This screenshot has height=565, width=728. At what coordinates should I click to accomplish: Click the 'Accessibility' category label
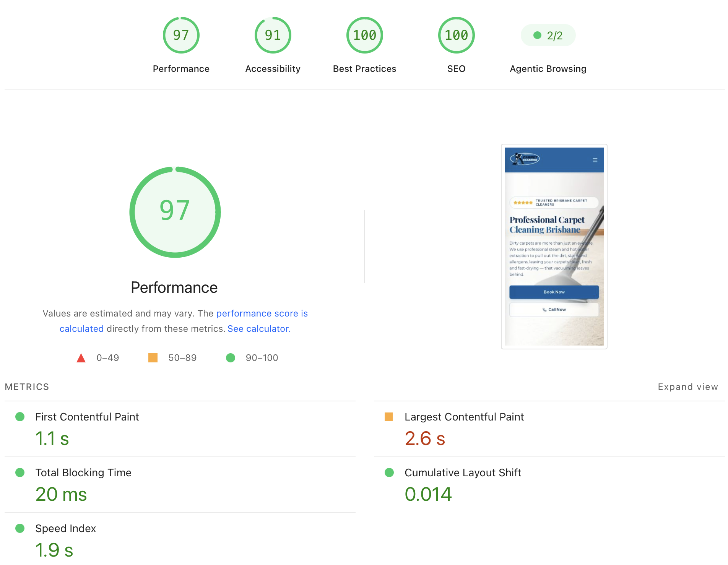[273, 69]
